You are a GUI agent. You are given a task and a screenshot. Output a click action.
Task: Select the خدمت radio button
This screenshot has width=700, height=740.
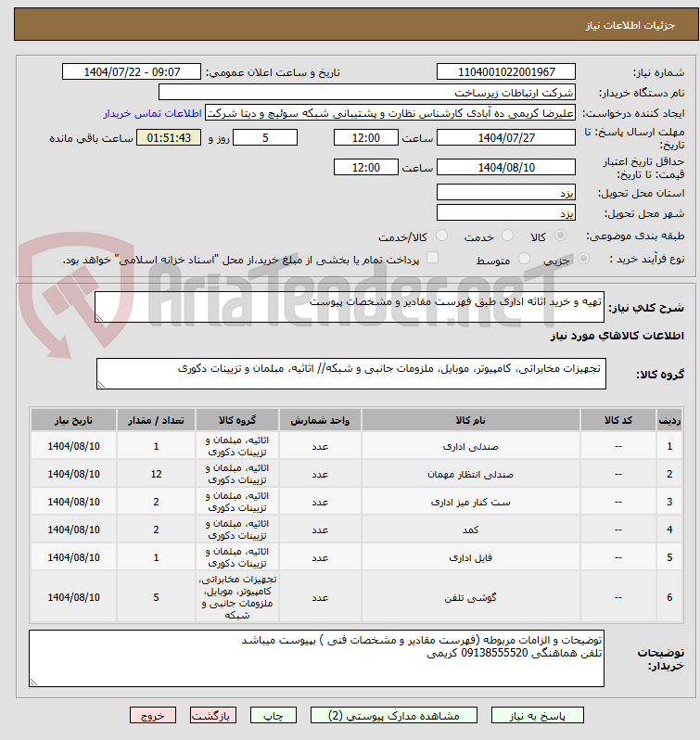[507, 235]
